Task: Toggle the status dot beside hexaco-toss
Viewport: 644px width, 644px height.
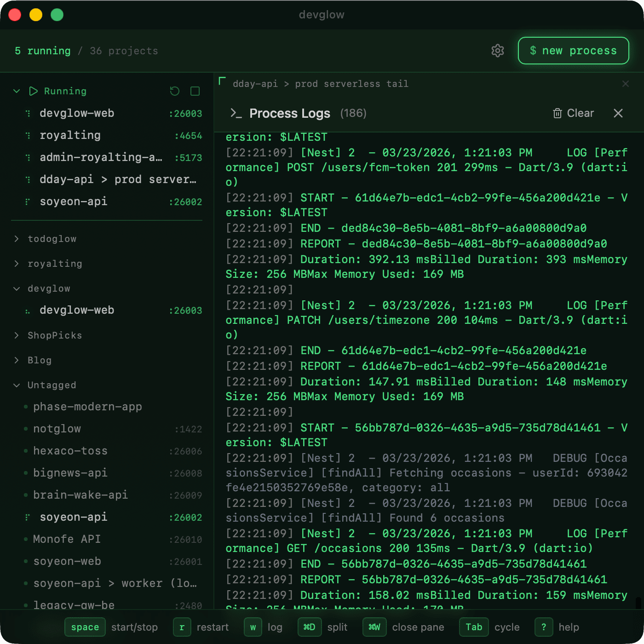Action: coord(25,451)
